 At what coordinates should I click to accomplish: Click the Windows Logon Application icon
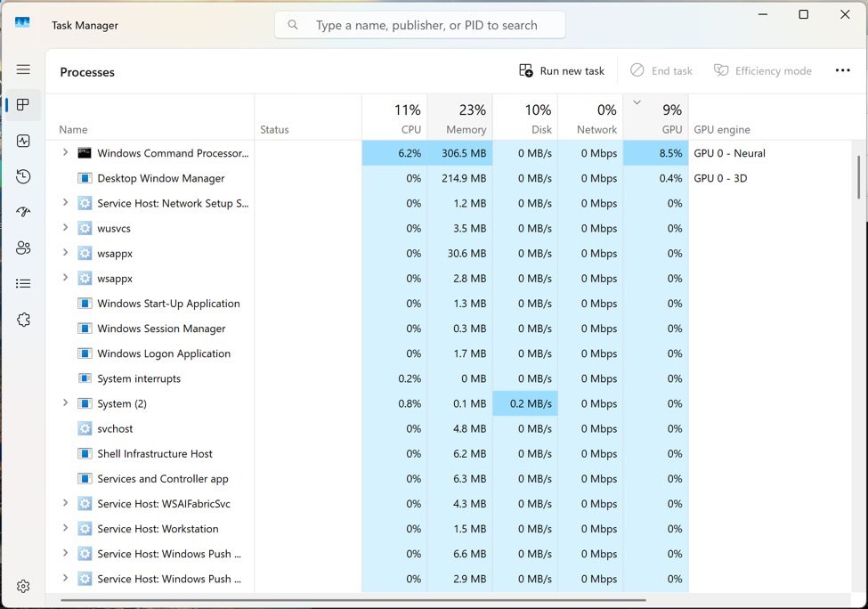click(x=85, y=353)
